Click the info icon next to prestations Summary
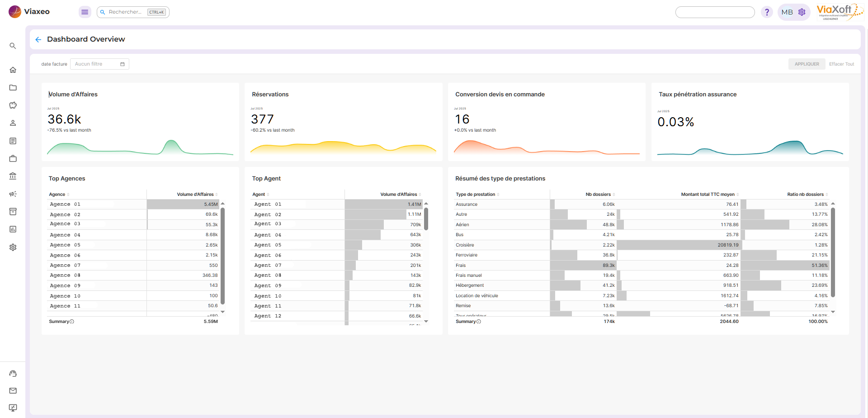The width and height of the screenshot is (868, 418). coord(479,322)
